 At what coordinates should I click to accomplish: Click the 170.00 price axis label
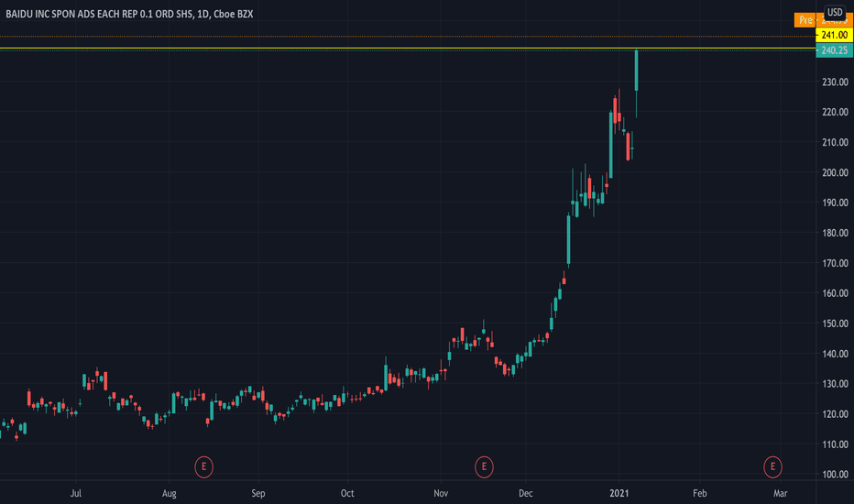point(835,263)
